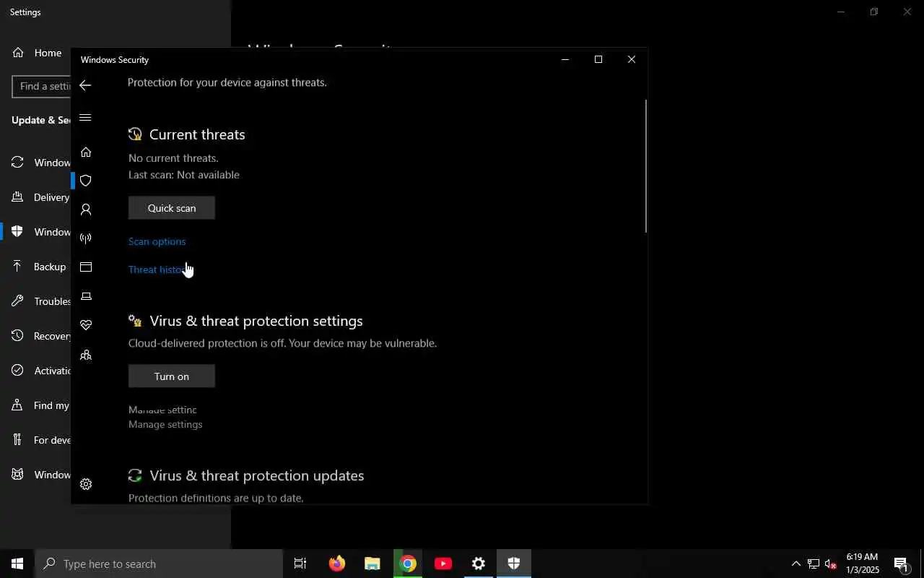924x578 pixels.
Task: Open Recovery in Settings sidebar
Action: tap(36, 336)
